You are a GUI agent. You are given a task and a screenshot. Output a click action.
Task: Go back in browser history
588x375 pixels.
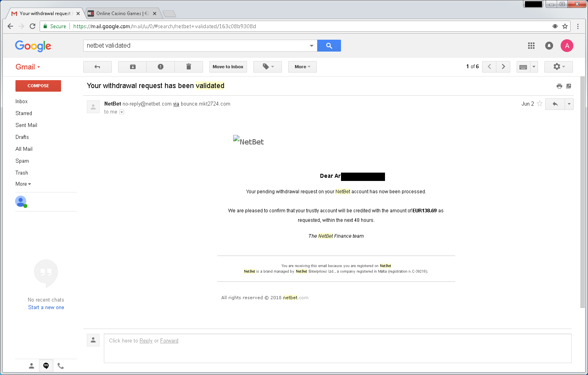(10, 26)
